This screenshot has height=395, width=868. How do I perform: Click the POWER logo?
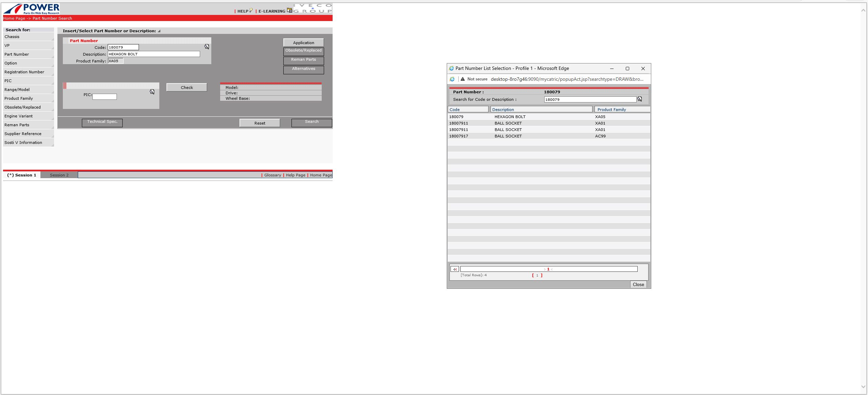pyautogui.click(x=32, y=8)
